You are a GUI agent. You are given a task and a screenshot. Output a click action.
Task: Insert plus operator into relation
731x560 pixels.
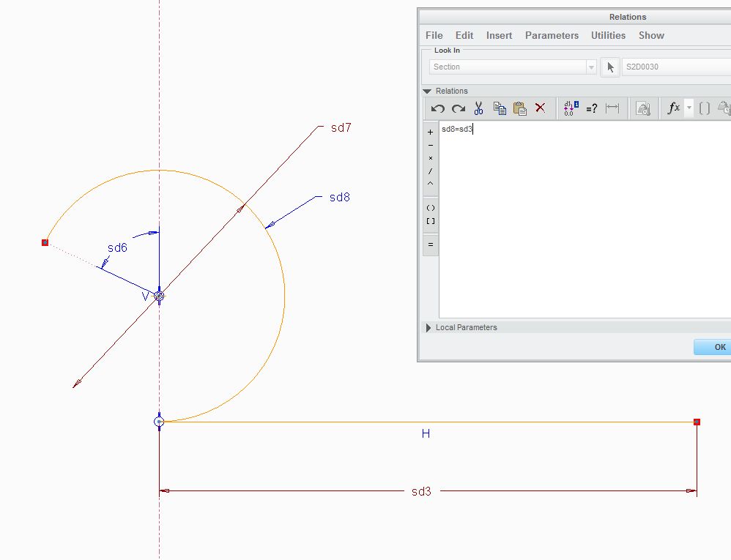430,132
